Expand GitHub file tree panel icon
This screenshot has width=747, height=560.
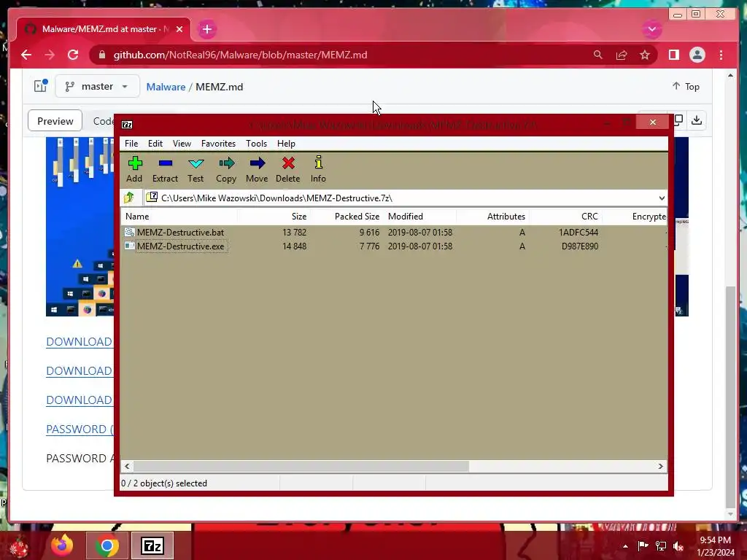[x=41, y=86]
